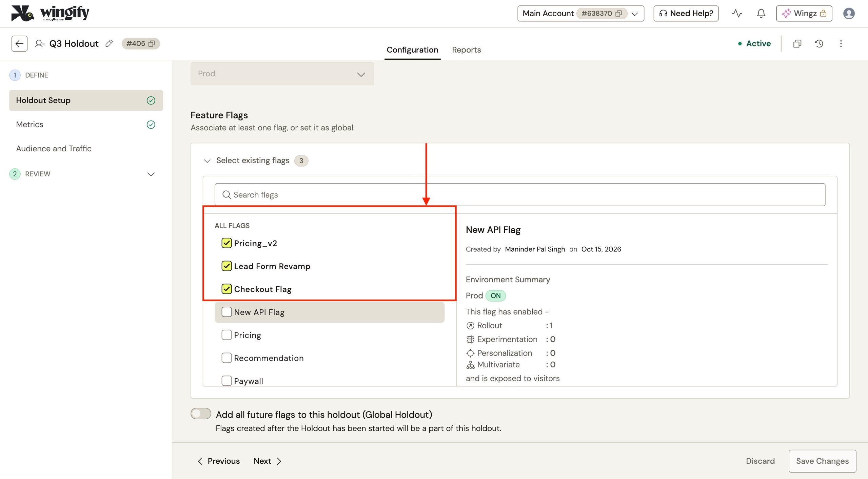Open the activity pulse icon
The image size is (868, 479).
[737, 14]
